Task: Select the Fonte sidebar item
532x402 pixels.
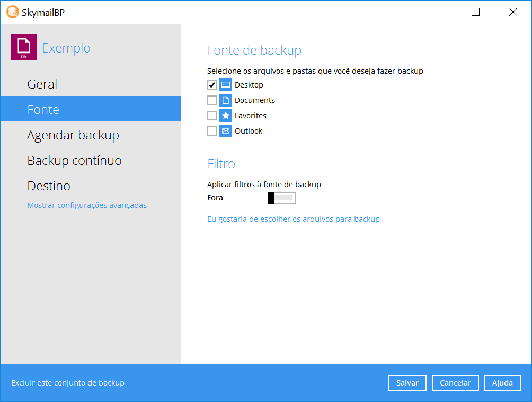Action: (x=43, y=110)
